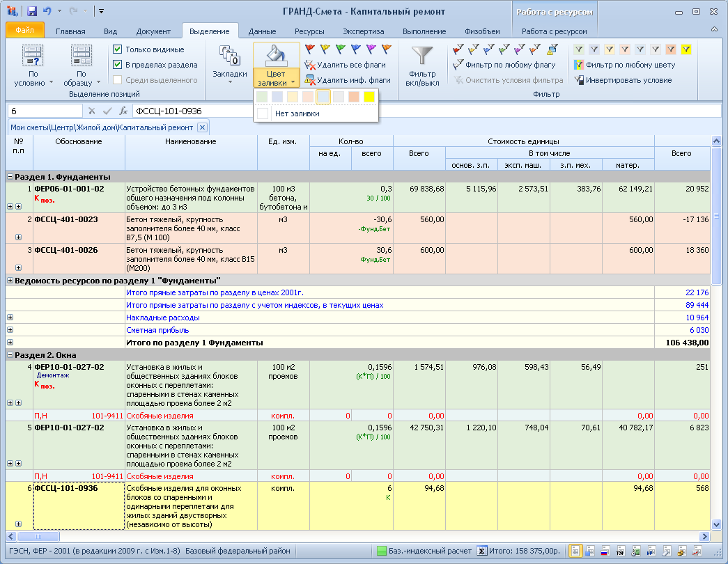Click the formula field 'ФССЦ-101-0936'
Viewport: 728px width, 564px height.
click(x=426, y=111)
